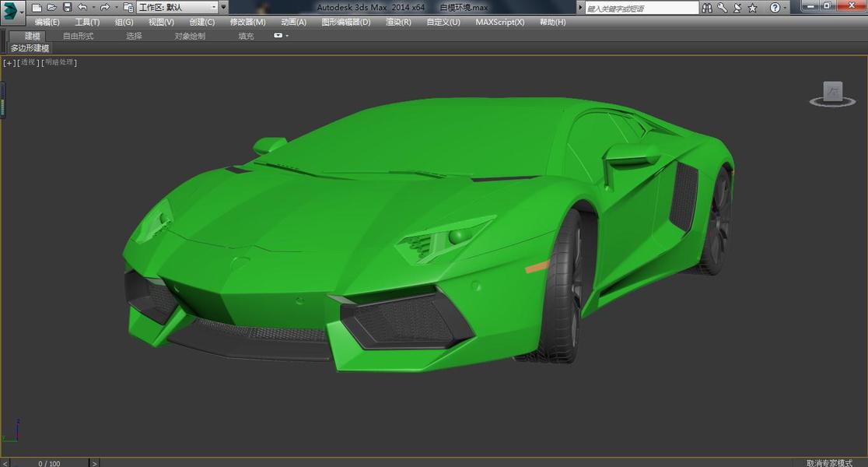Click the keyword search input field
The width and height of the screenshot is (868, 467).
pos(642,9)
